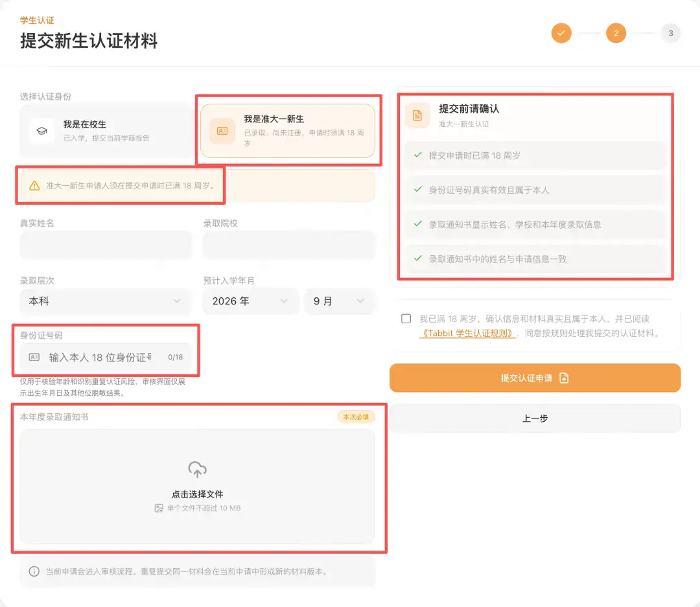Click the file icon on the 提交认证申请 button
The height and width of the screenshot is (607, 700).
coord(565,378)
